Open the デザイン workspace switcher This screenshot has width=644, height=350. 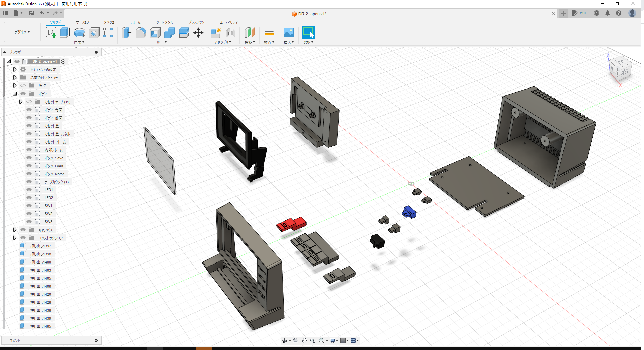click(22, 32)
